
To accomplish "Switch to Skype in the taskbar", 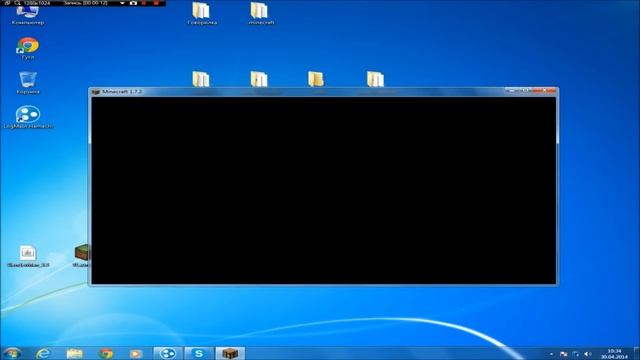I will (199, 353).
